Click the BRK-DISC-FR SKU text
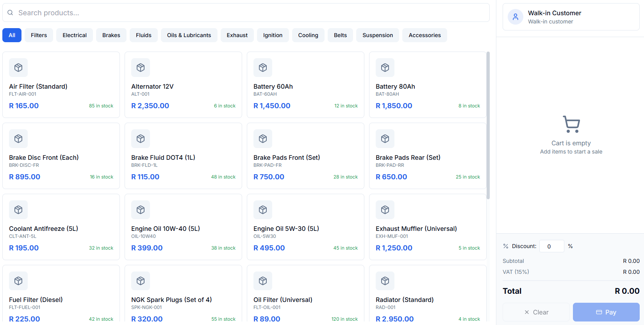The width and height of the screenshot is (644, 325). pos(24,165)
